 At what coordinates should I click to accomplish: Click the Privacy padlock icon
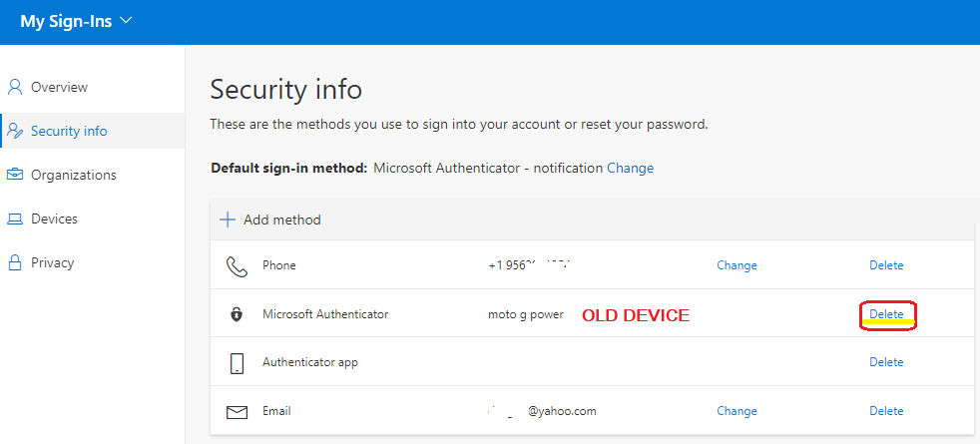pos(15,262)
